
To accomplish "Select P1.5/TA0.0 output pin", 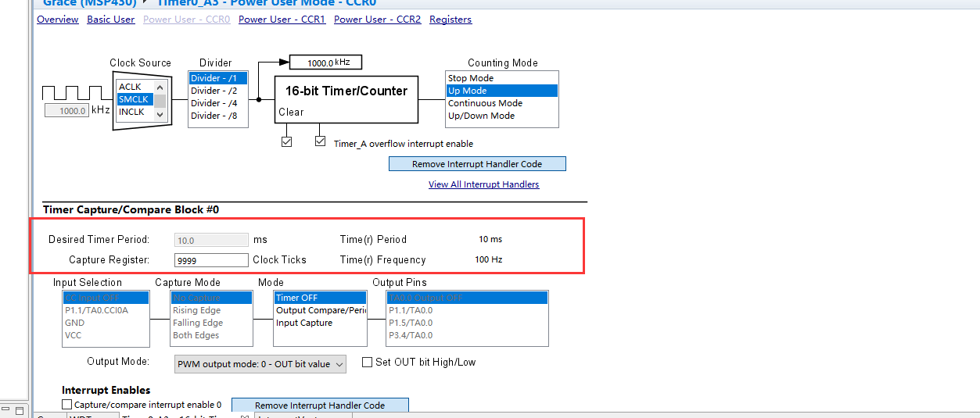I will (467, 323).
